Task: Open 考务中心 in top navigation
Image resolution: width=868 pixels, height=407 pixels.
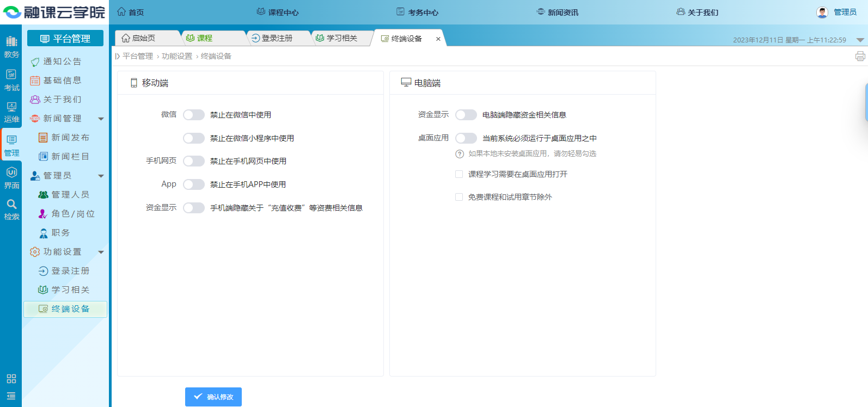Action: pyautogui.click(x=417, y=12)
